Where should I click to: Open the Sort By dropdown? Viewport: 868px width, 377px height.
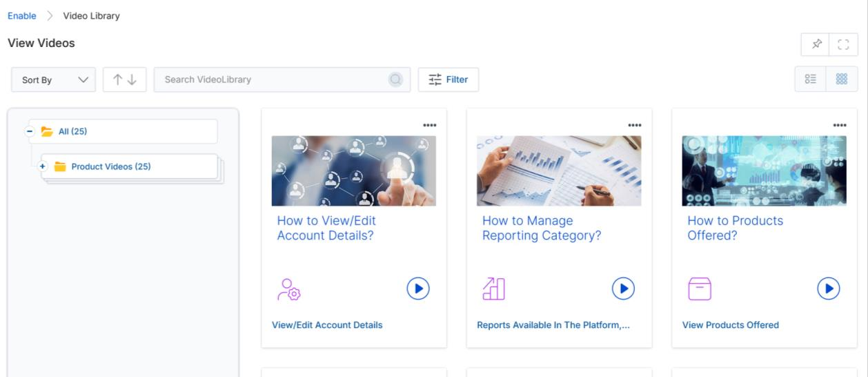tap(54, 79)
